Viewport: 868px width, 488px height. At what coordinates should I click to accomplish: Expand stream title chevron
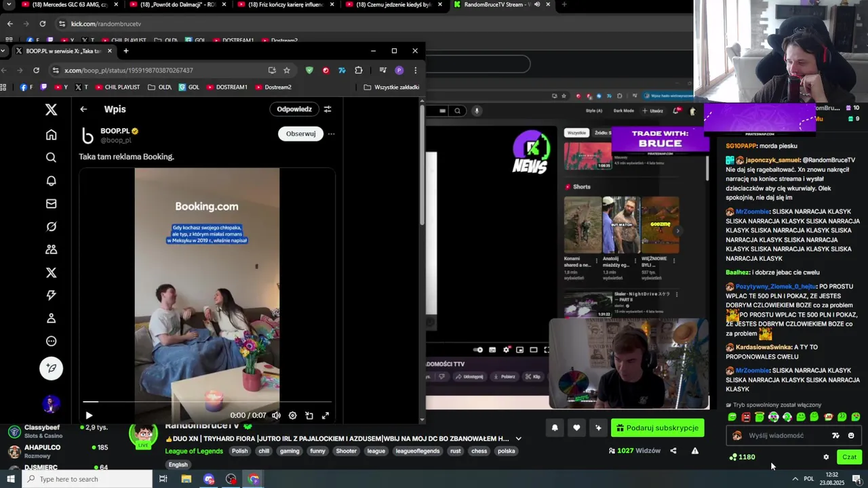click(x=519, y=439)
